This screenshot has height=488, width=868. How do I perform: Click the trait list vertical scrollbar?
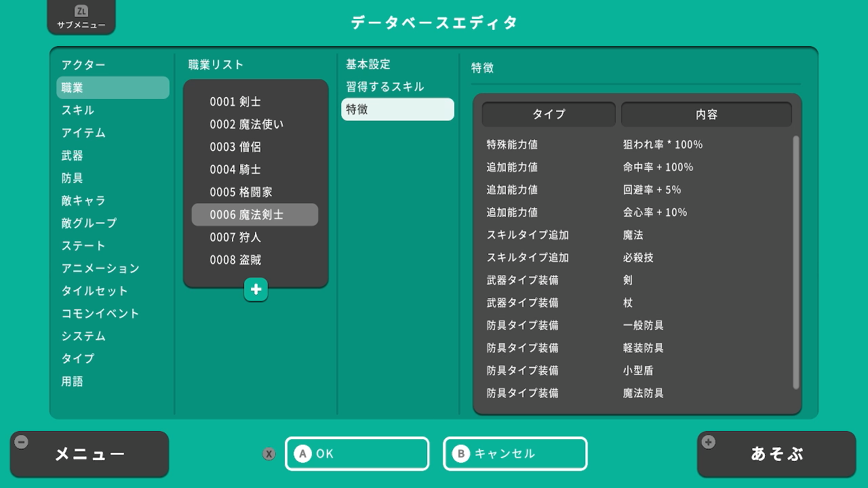click(796, 262)
